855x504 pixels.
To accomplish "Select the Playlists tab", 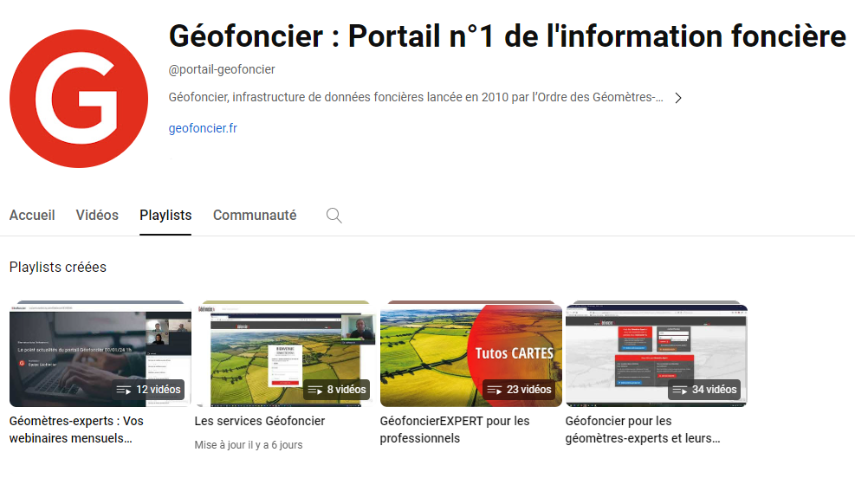I will coord(165,216).
